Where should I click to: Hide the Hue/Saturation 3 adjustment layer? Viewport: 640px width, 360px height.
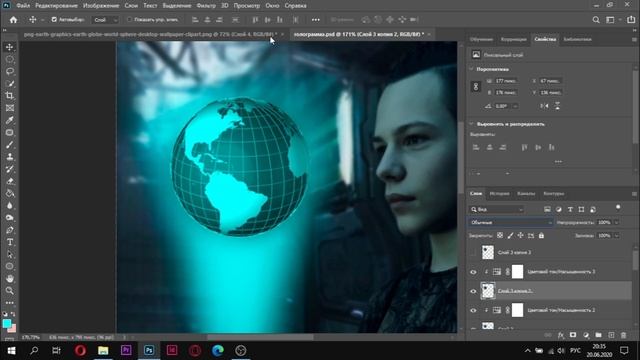coord(473,272)
